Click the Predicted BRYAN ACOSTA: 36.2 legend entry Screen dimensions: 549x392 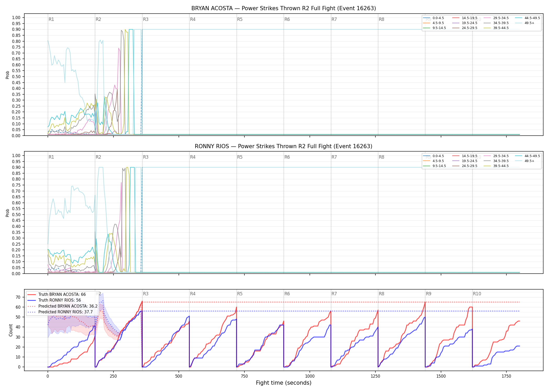coord(62,306)
